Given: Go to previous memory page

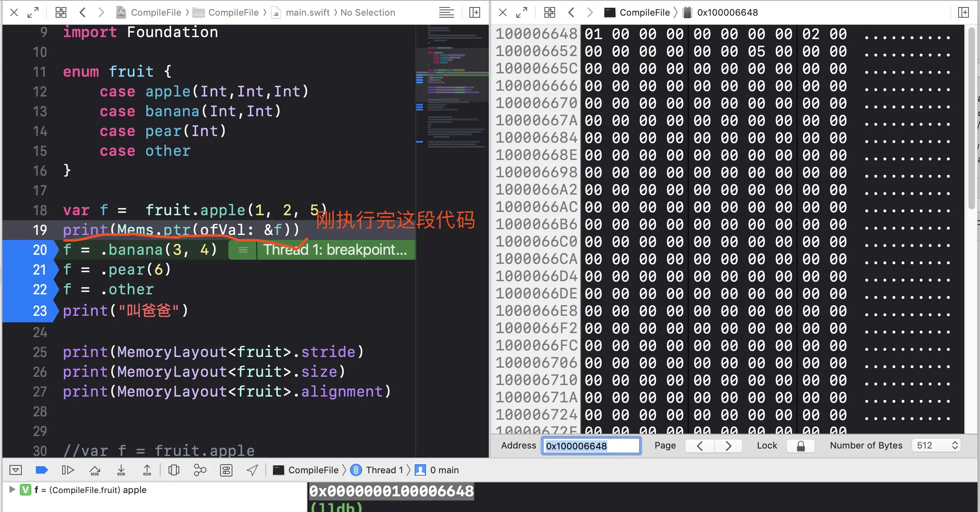Looking at the screenshot, I should (x=700, y=446).
